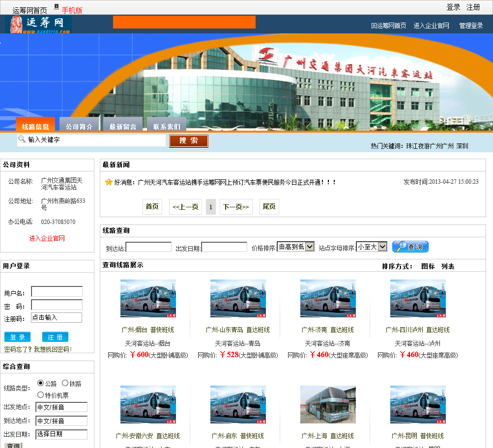Screen dimensions: 493x448
Task: Click 回运筹网首页 in header
Action: [x=389, y=26]
